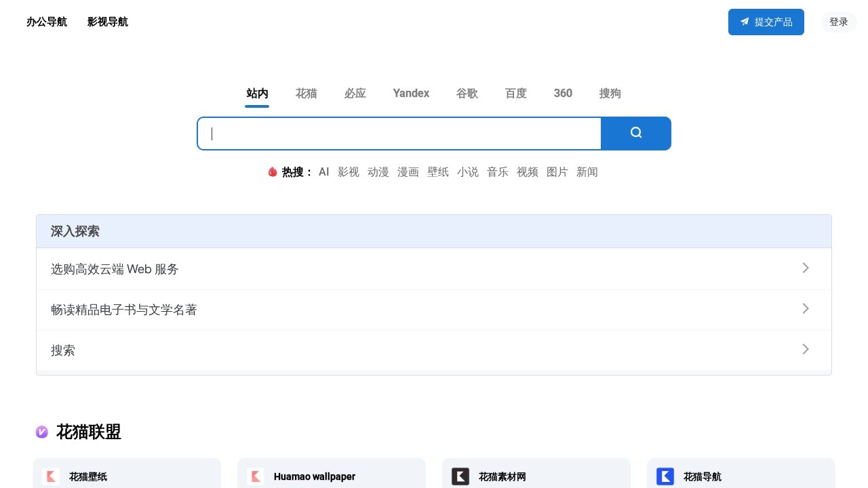The image size is (868, 488).
Task: Click the 音乐 hot search link
Action: (x=498, y=172)
